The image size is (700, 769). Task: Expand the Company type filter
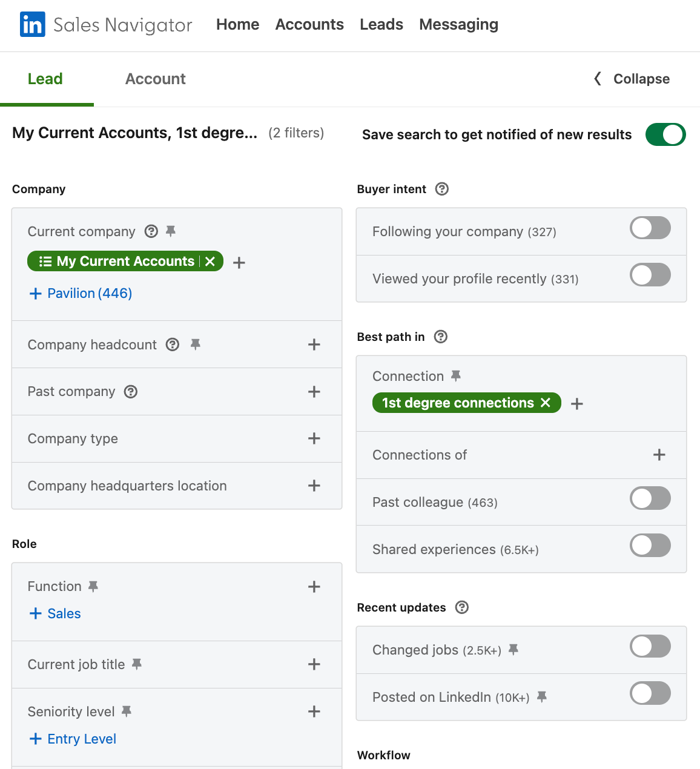pyautogui.click(x=314, y=438)
